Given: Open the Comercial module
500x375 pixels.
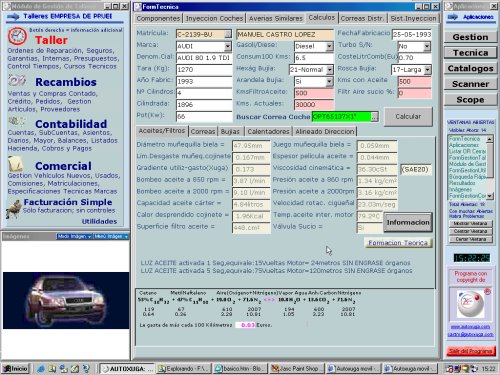Looking at the screenshot, I should (63, 166).
